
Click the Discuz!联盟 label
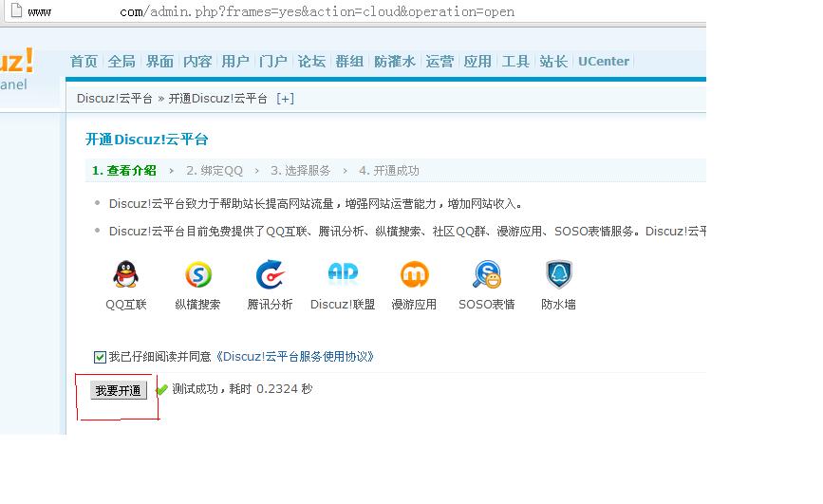pos(343,305)
